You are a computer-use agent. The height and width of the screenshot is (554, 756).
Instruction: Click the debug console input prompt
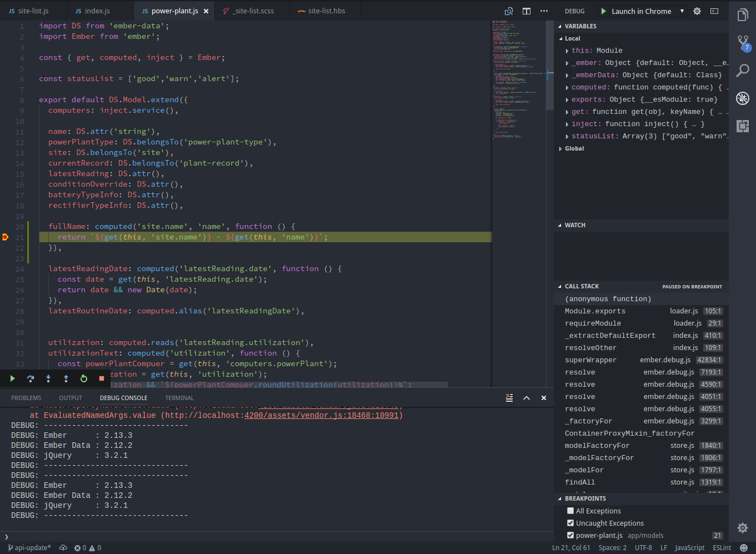278,537
